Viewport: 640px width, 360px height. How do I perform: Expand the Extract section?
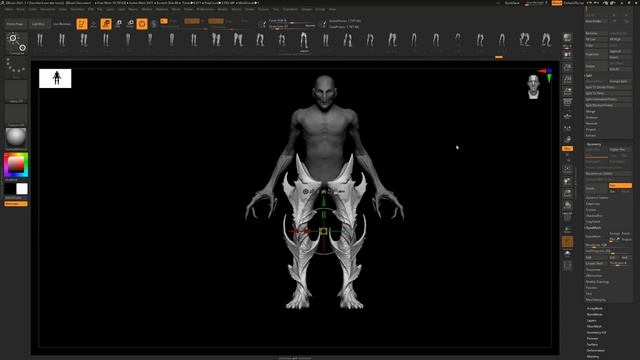(x=591, y=135)
